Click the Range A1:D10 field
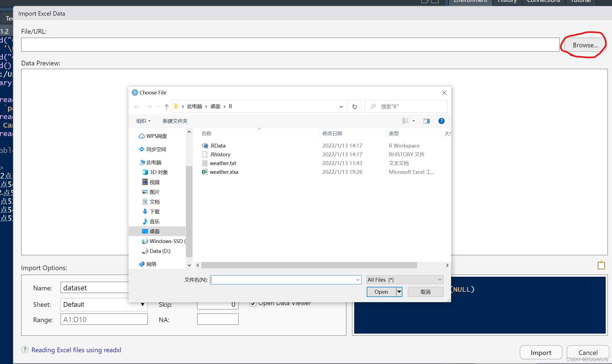This screenshot has height=364, width=612. (x=104, y=319)
